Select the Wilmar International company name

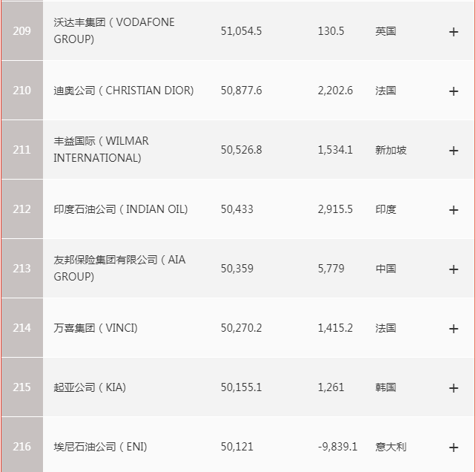(101, 149)
